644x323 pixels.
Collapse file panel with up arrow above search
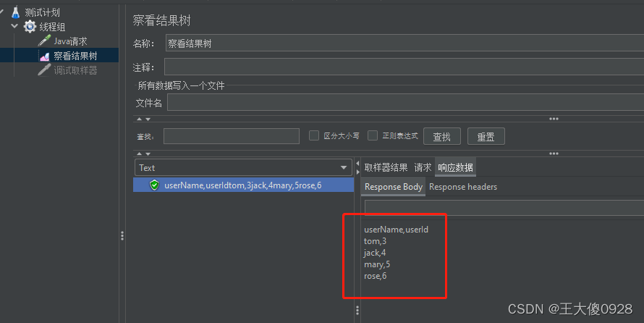pos(139,119)
